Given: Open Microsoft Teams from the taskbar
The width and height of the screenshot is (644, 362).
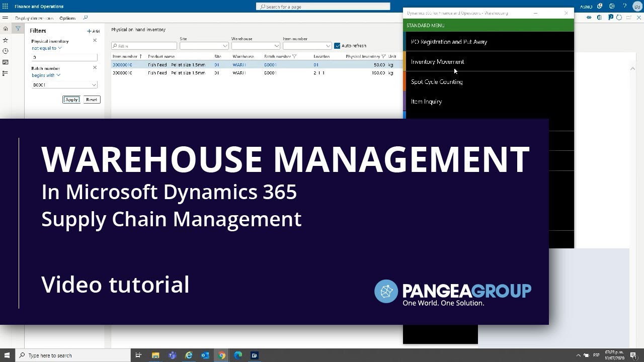Looking at the screenshot, I should (x=172, y=355).
